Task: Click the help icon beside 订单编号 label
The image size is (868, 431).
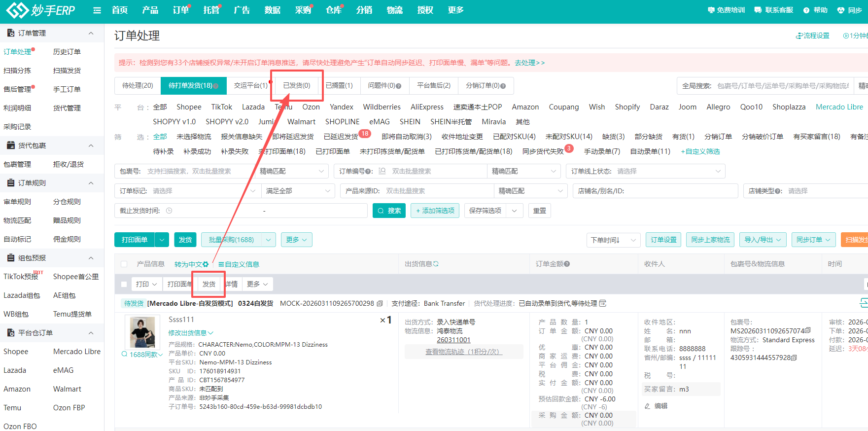Action: tap(368, 171)
